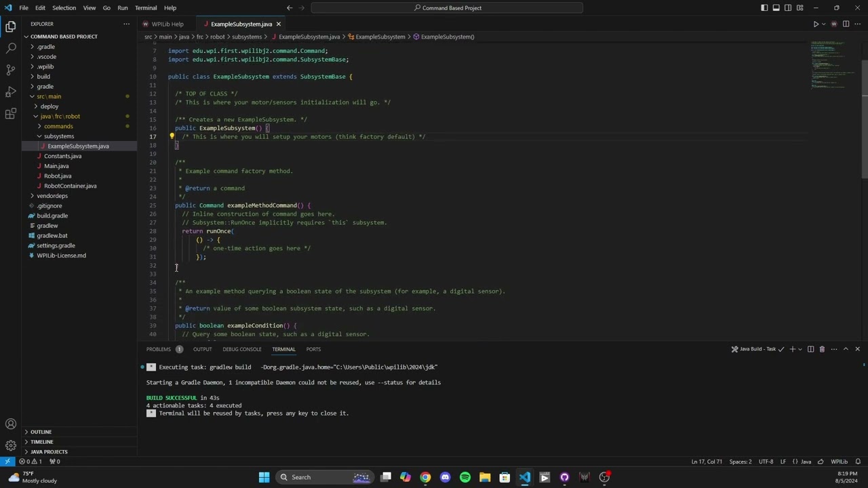The width and height of the screenshot is (868, 488).
Task: Click the Java language mode in status bar
Action: pyautogui.click(x=806, y=462)
